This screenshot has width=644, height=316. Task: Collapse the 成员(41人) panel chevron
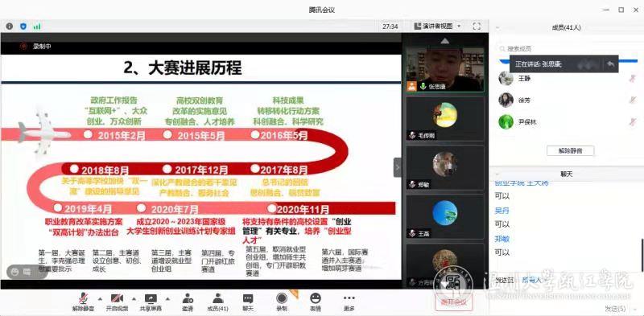point(497,28)
